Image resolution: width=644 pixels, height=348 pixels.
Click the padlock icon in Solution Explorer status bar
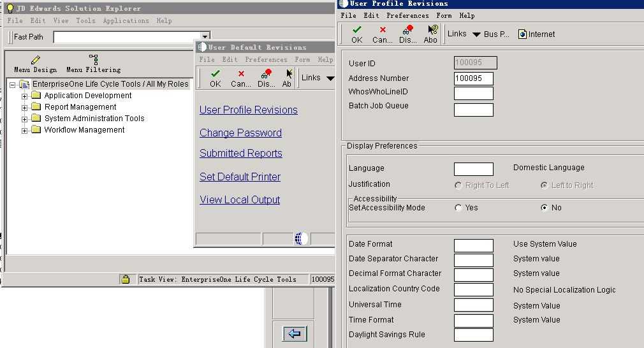[125, 279]
